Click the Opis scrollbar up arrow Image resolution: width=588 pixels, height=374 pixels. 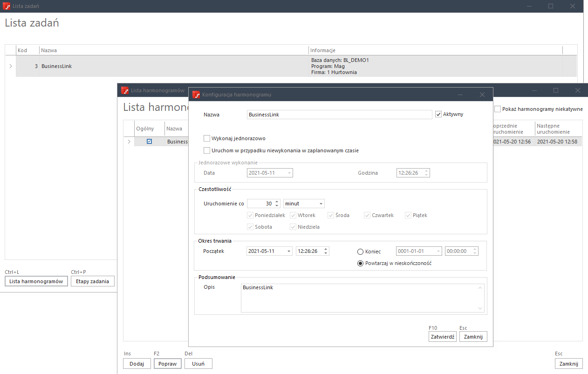480,287
